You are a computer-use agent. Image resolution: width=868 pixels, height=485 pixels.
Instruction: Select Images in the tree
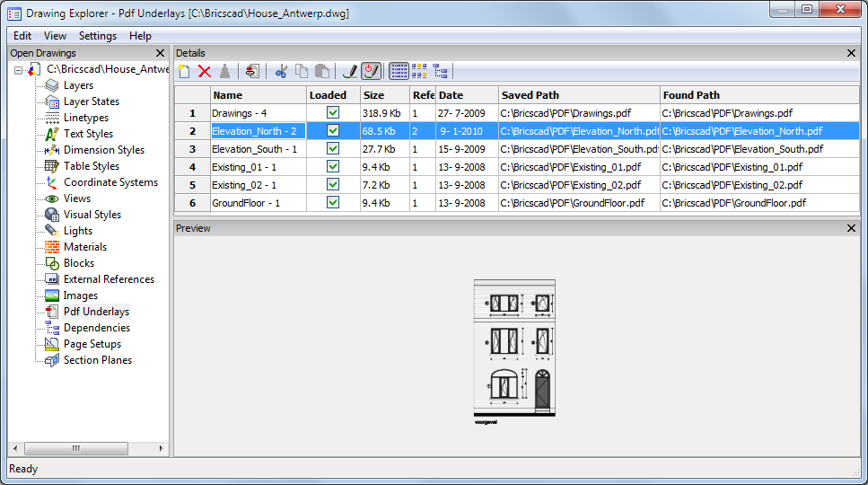click(80, 295)
